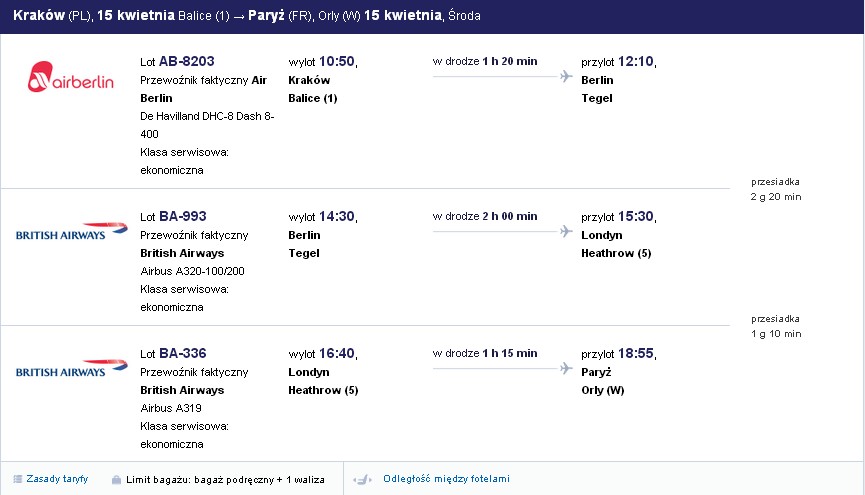Click the arrival time 18:55

[636, 353]
